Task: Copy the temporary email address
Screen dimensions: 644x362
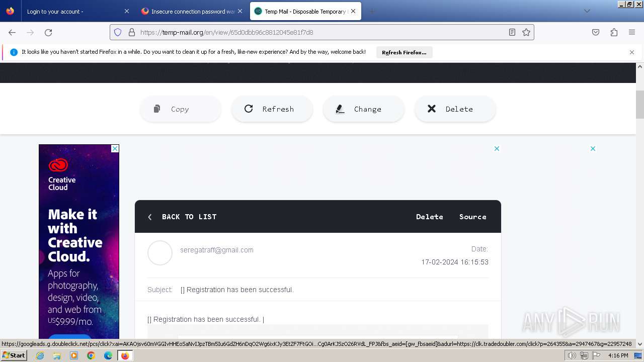Action: [181, 109]
